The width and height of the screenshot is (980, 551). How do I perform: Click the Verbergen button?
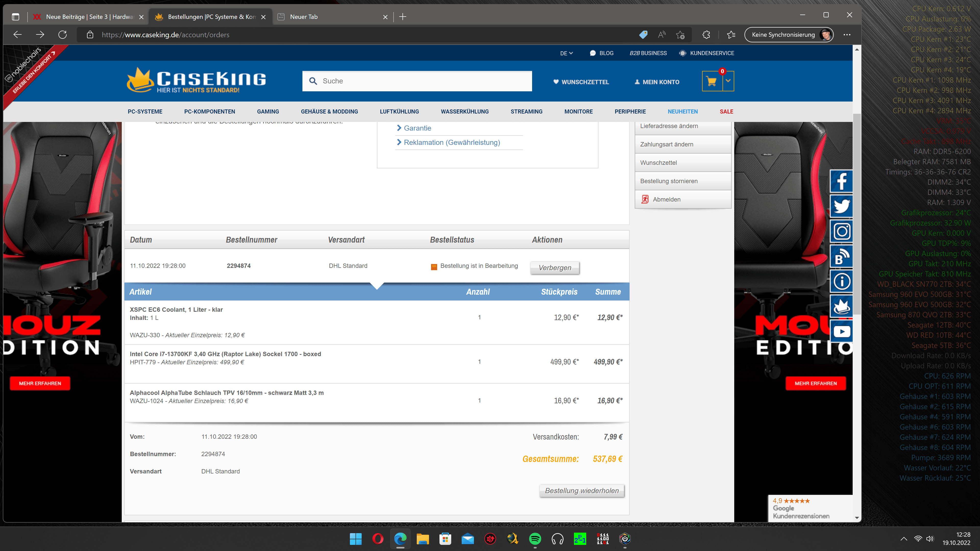[555, 268]
